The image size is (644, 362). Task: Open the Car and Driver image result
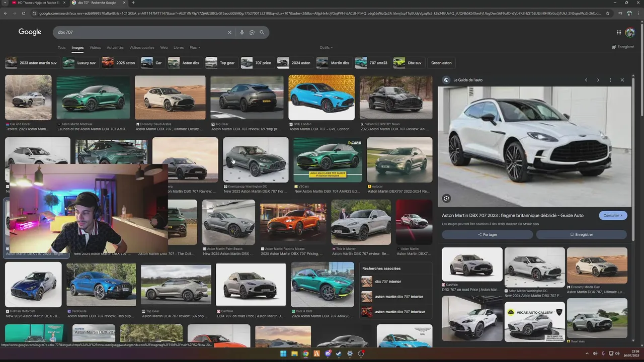[x=28, y=98]
